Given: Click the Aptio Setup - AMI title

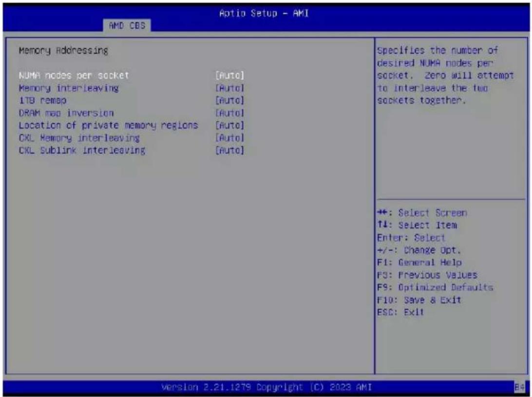Looking at the screenshot, I should [x=264, y=13].
